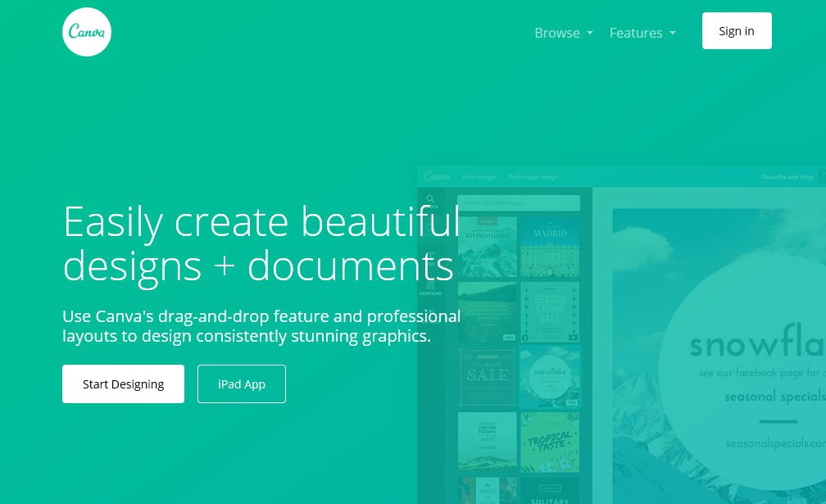Focus the image search field in preview
826x504 pixels.
point(518,202)
